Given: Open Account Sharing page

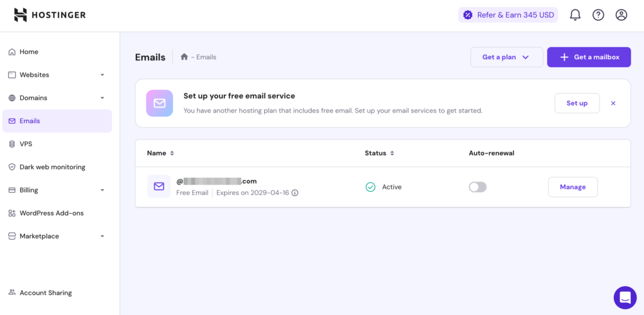Looking at the screenshot, I should (57, 292).
